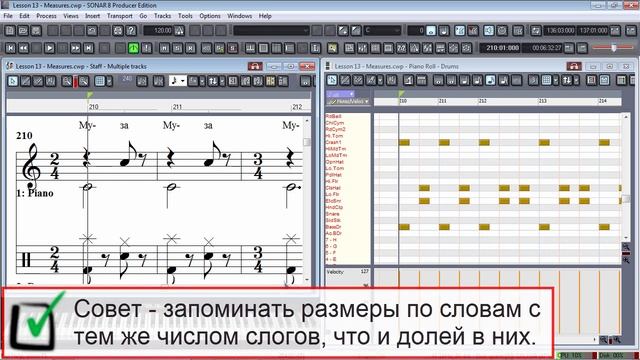Click the Panic exclamation mark button
The width and height of the screenshot is (640, 360).
point(147,48)
